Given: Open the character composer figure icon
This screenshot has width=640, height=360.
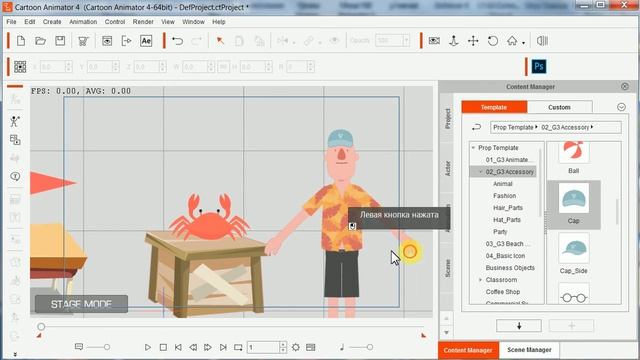Looking at the screenshot, I should click(15, 121).
